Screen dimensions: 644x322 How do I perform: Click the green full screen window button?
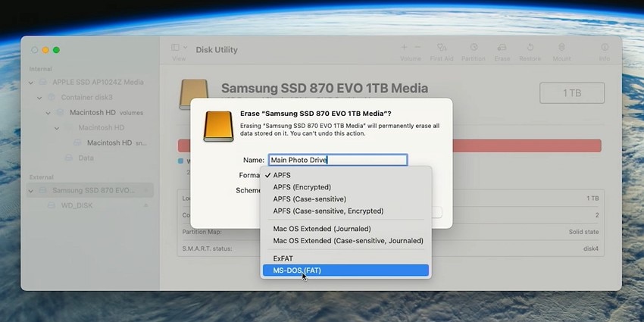pyautogui.click(x=56, y=50)
